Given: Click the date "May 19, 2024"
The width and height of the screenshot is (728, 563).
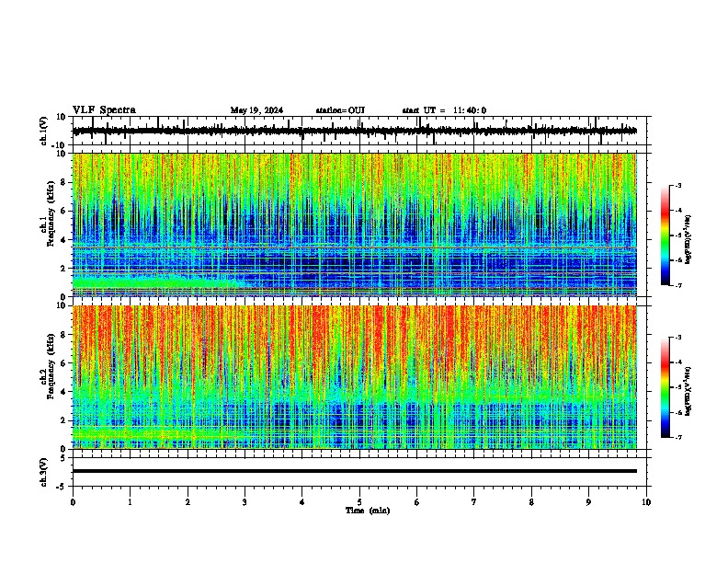Looking at the screenshot, I should coord(256,110).
